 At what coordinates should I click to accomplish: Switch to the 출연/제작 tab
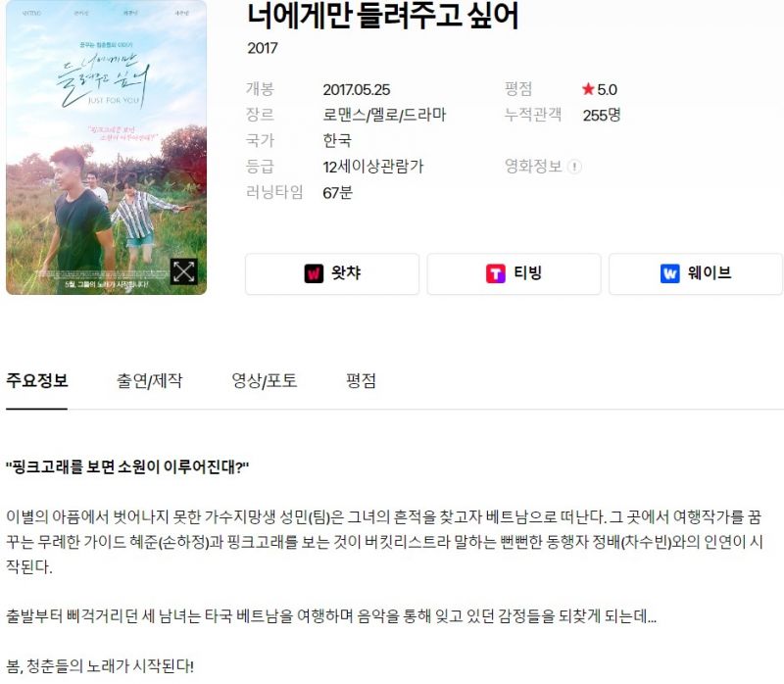coord(150,380)
